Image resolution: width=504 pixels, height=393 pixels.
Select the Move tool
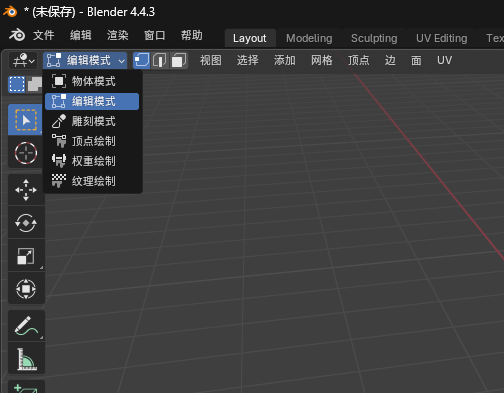pos(26,190)
